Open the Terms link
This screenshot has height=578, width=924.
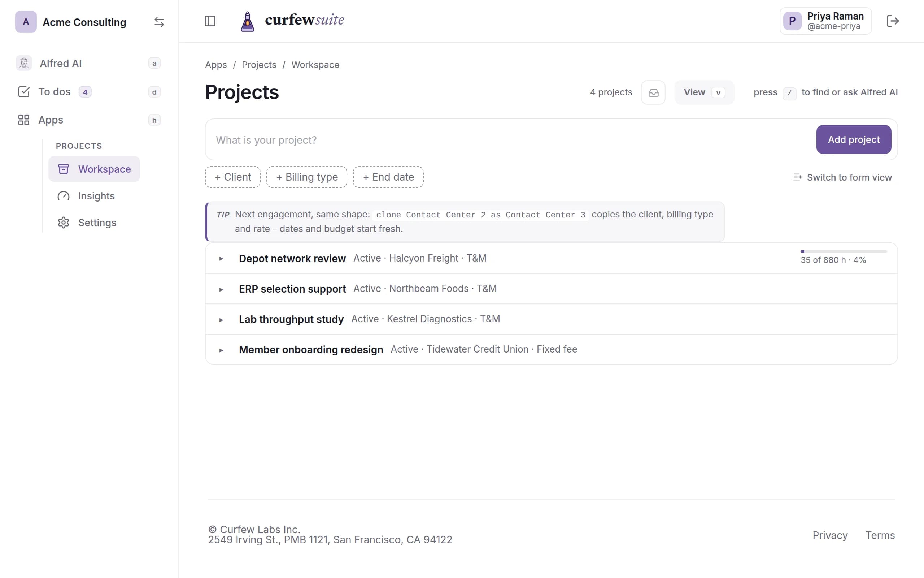pyautogui.click(x=880, y=535)
